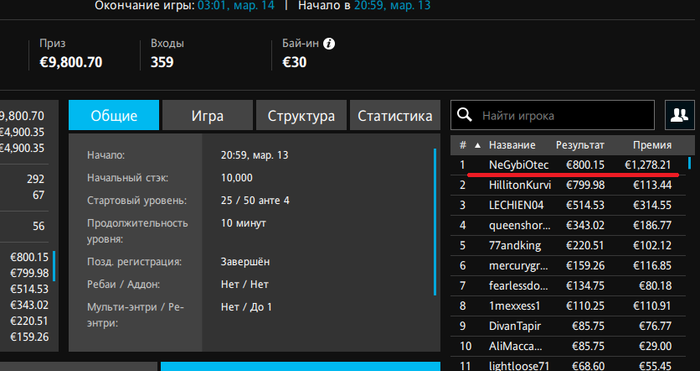This screenshot has height=371, width=700.
Task: Click the €102.12 bounty value
Action: tap(652, 246)
